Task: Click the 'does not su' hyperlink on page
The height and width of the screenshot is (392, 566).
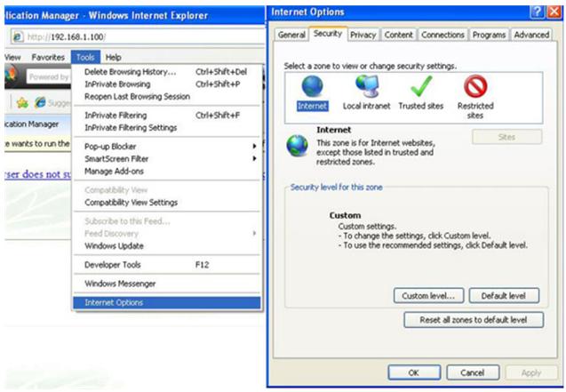Action: pos(37,174)
